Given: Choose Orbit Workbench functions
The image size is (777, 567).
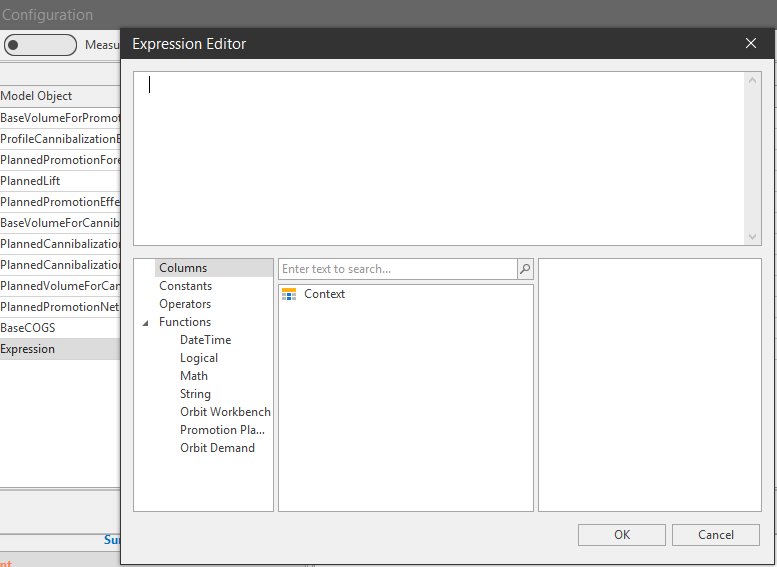Looking at the screenshot, I should [x=225, y=412].
